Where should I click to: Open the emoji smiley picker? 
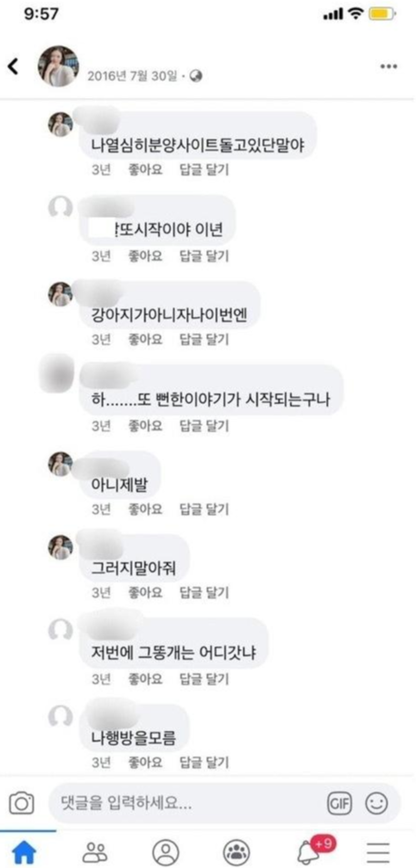[x=376, y=804]
